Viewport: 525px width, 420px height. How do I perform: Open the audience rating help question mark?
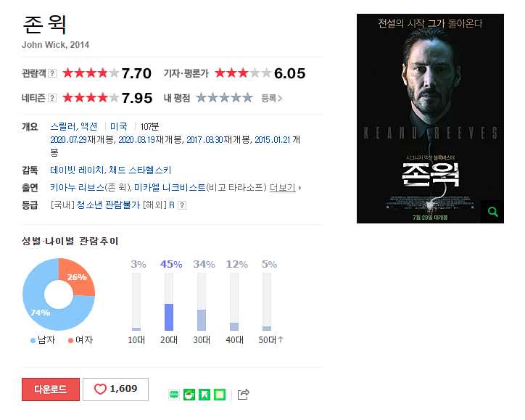pyautogui.click(x=52, y=73)
